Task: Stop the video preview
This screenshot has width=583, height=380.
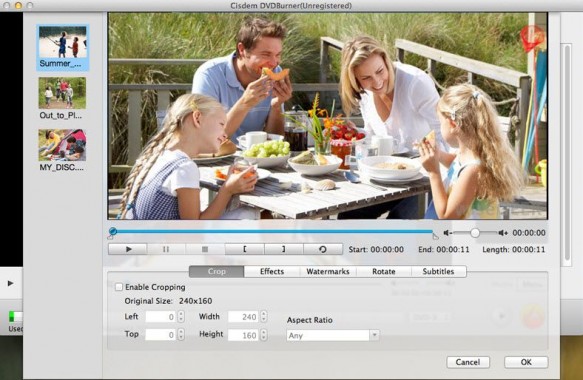Action: pyautogui.click(x=205, y=249)
